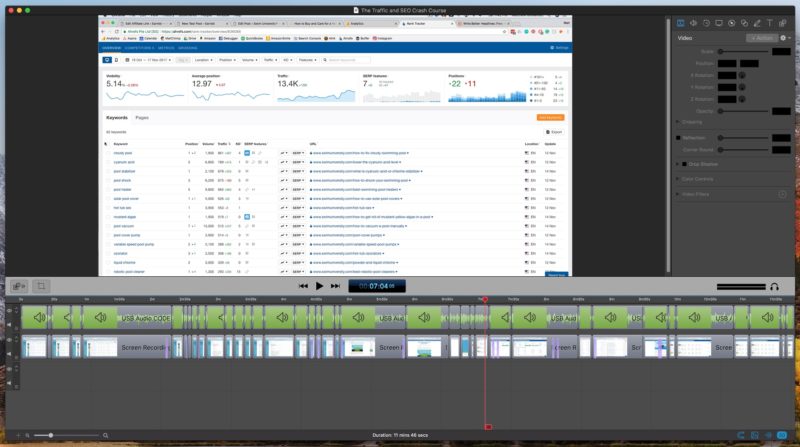Image resolution: width=800 pixels, height=447 pixels.
Task: Click the headphones audio monitor icon
Action: tap(774, 287)
